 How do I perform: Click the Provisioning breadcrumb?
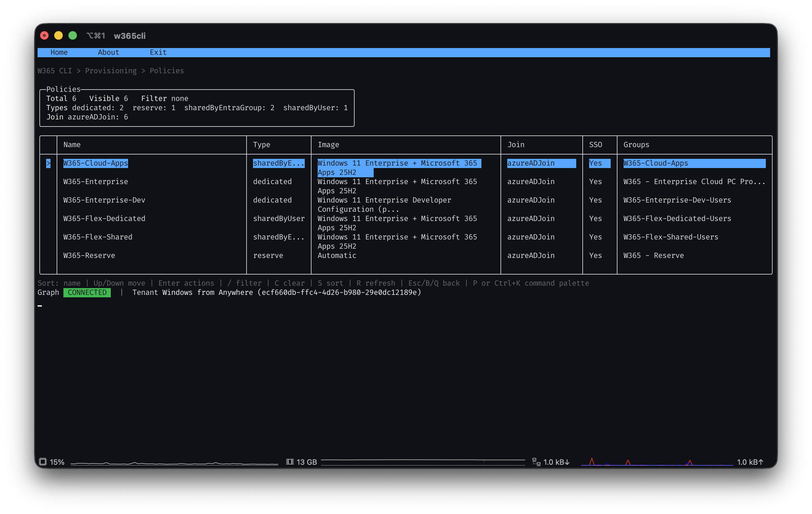(111, 71)
